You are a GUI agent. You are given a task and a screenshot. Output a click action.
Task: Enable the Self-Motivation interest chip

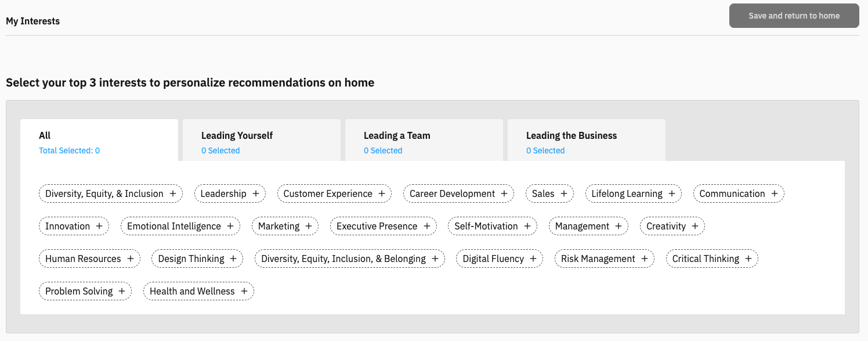492,226
